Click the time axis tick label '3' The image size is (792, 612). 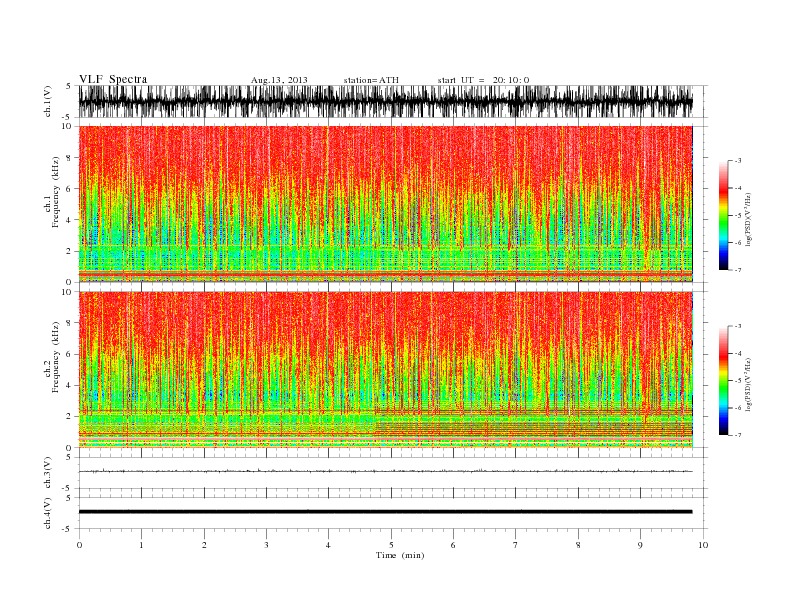click(266, 545)
